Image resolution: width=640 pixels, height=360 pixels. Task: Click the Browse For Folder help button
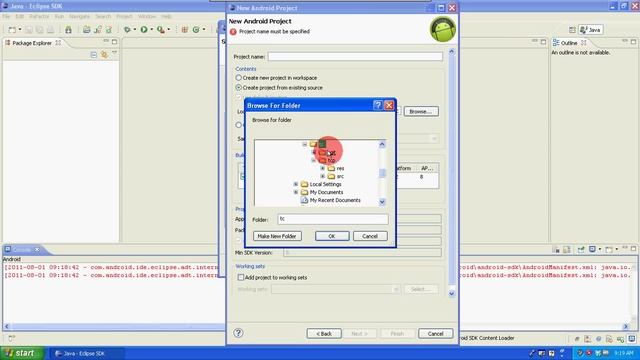(x=378, y=105)
